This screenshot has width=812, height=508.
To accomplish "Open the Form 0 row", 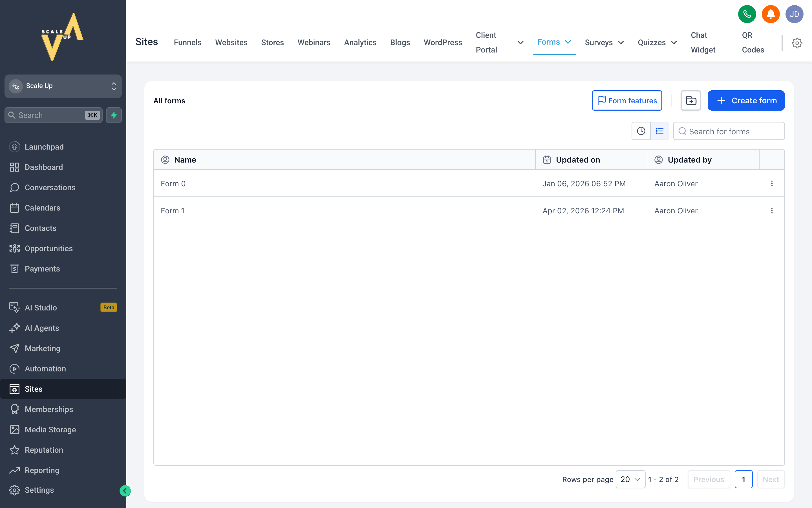I will pyautogui.click(x=469, y=183).
